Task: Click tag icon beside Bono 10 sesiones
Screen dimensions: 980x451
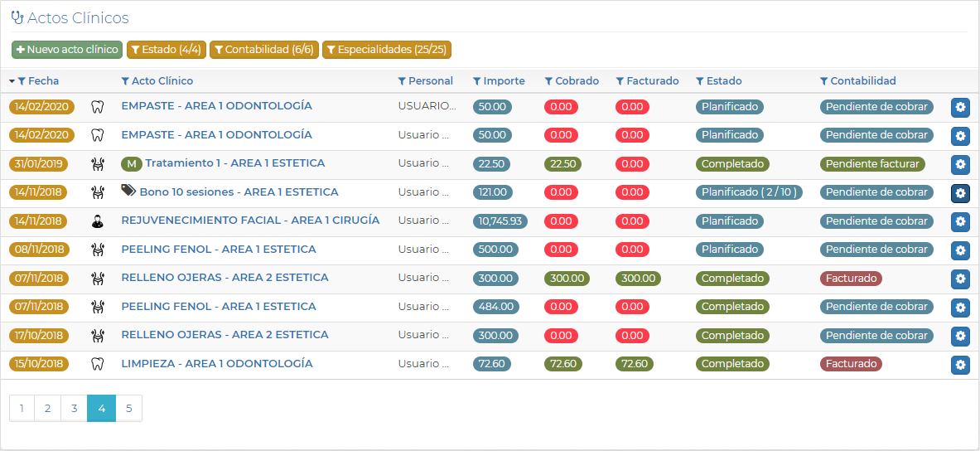Action: (128, 191)
